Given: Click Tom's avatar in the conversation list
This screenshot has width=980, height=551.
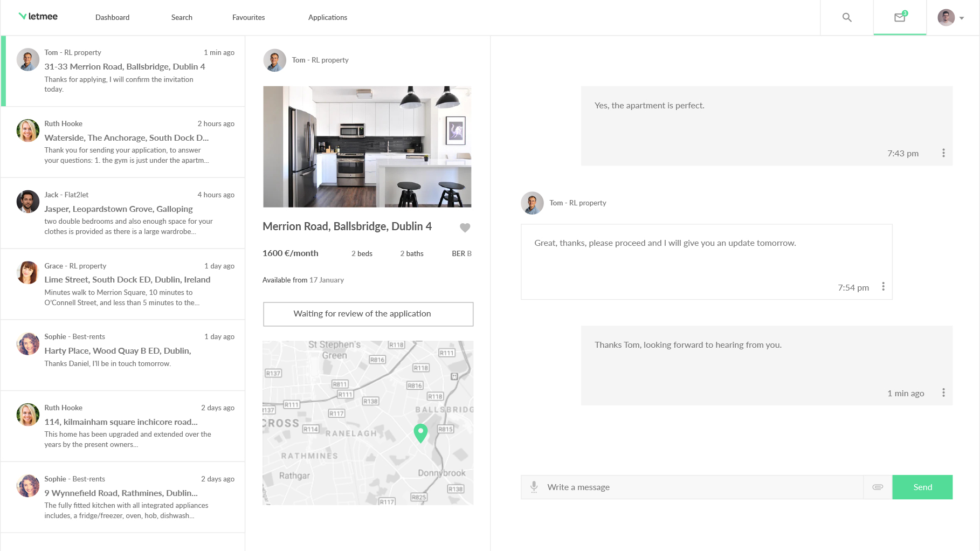Looking at the screenshot, I should pos(28,59).
